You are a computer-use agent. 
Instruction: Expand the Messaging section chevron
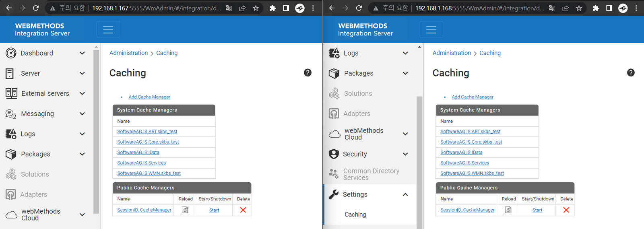click(x=82, y=114)
